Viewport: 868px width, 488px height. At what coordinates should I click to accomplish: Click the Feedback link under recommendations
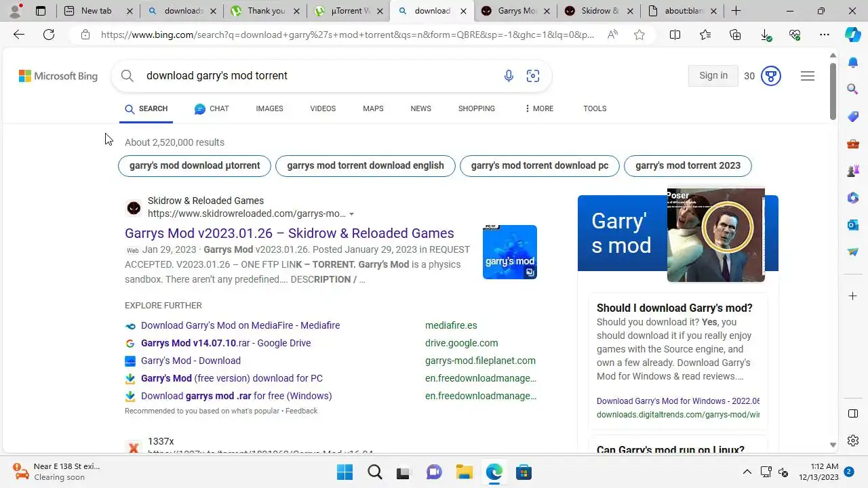point(301,411)
